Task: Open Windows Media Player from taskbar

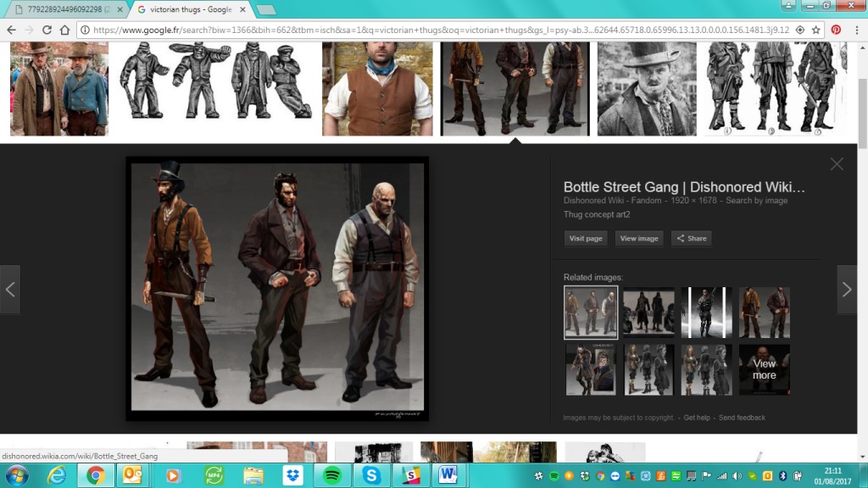Action: coord(173,475)
